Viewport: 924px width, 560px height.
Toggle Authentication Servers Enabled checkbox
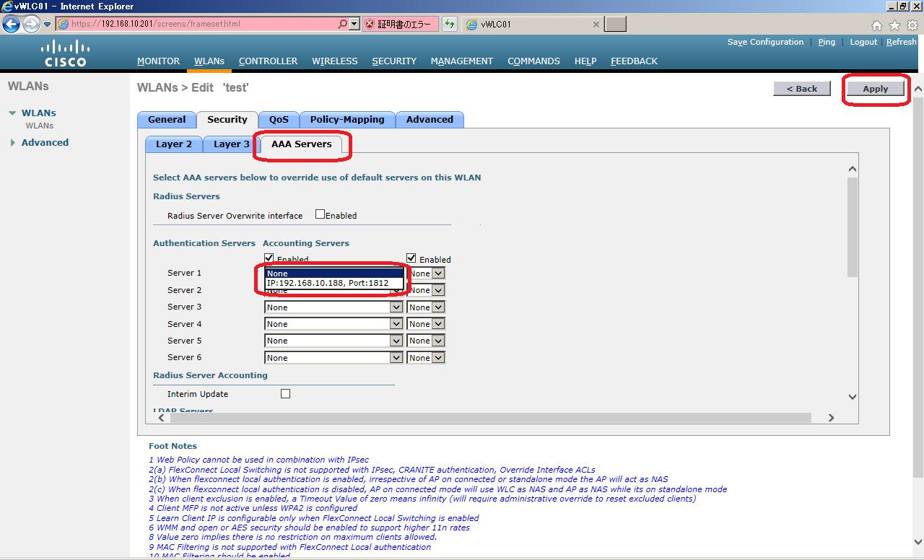click(x=269, y=258)
